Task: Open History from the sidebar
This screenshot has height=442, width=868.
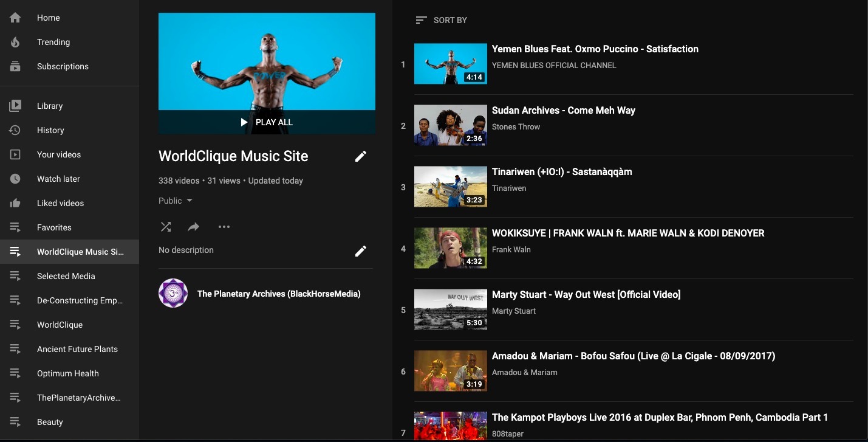Action: tap(50, 130)
